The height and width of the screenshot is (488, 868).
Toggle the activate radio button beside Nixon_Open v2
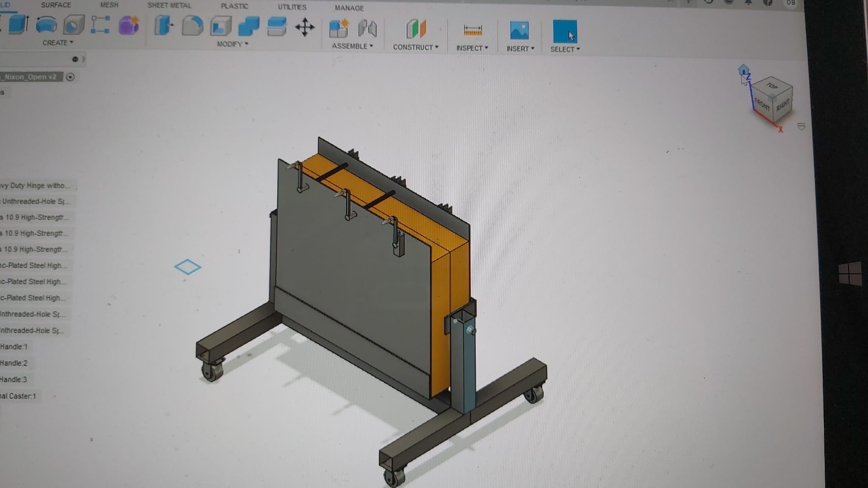click(70, 77)
